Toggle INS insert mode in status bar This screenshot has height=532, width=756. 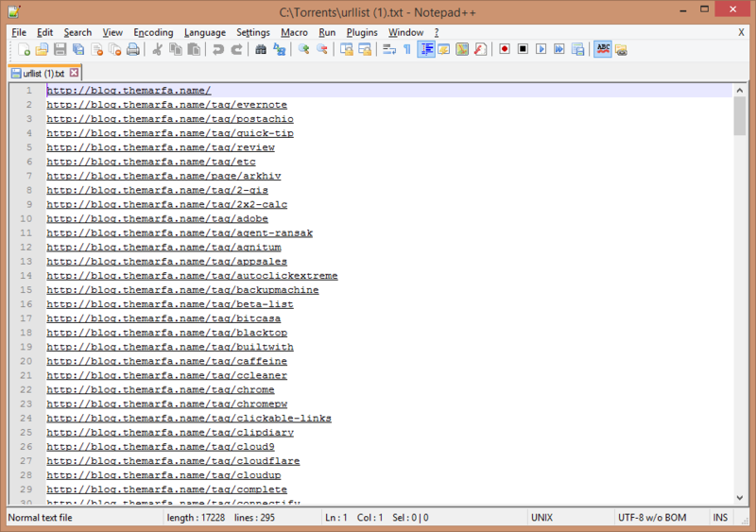click(720, 518)
